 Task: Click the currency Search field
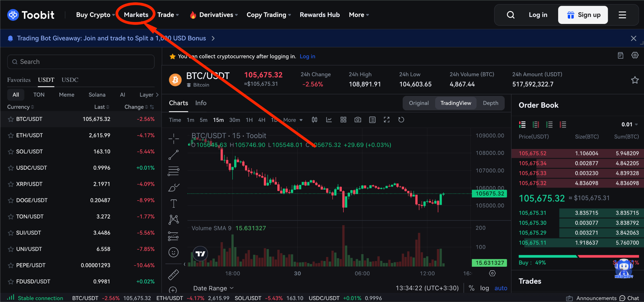(81, 62)
